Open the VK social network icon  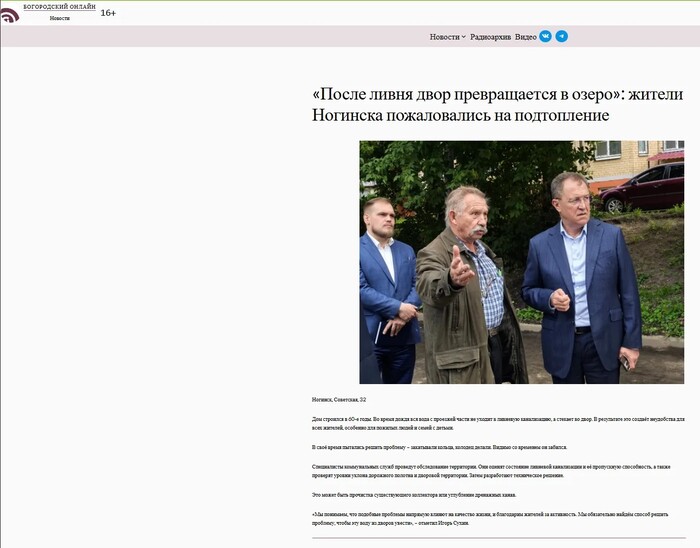coord(545,36)
